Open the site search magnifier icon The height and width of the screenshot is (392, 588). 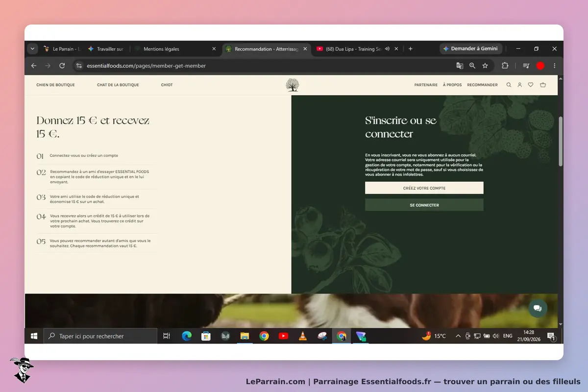tap(509, 85)
